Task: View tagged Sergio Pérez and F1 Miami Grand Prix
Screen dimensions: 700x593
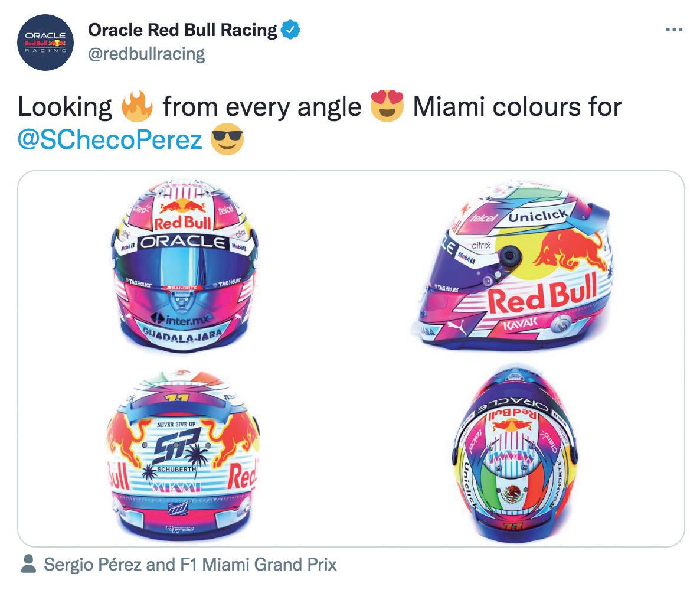Action: (x=190, y=565)
